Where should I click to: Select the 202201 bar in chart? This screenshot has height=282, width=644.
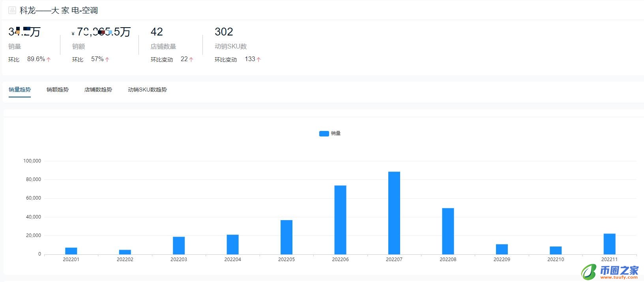[71, 251]
